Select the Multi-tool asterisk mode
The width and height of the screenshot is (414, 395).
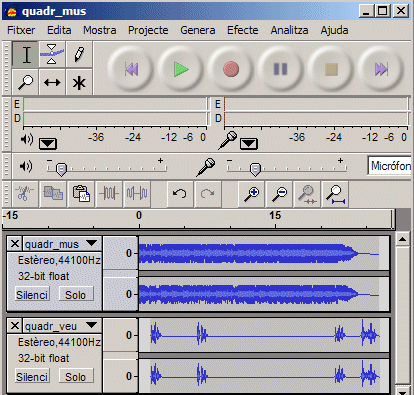point(79,82)
